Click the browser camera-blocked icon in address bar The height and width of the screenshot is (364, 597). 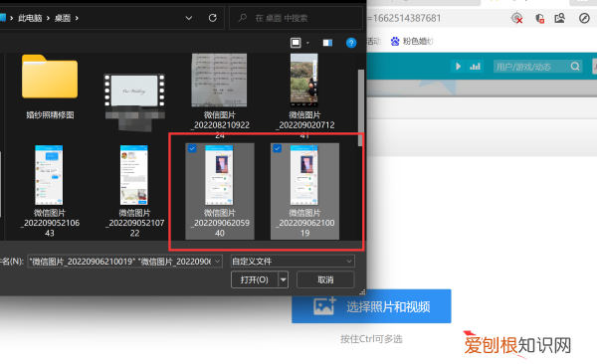pos(516,18)
